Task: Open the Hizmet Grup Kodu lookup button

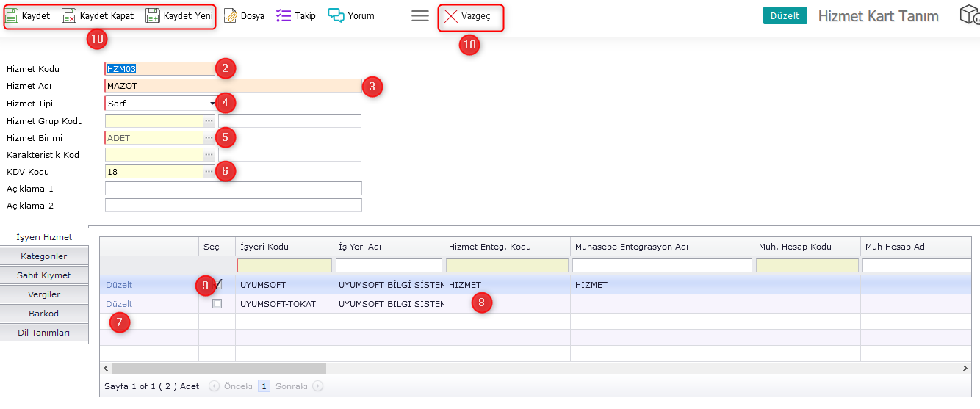Action: [209, 120]
